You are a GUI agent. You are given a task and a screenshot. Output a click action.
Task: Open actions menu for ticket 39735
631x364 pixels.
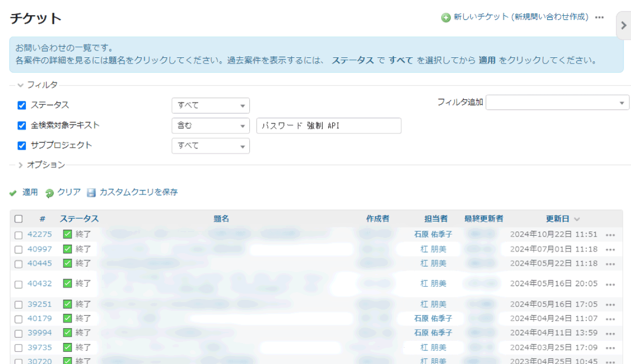point(610,348)
